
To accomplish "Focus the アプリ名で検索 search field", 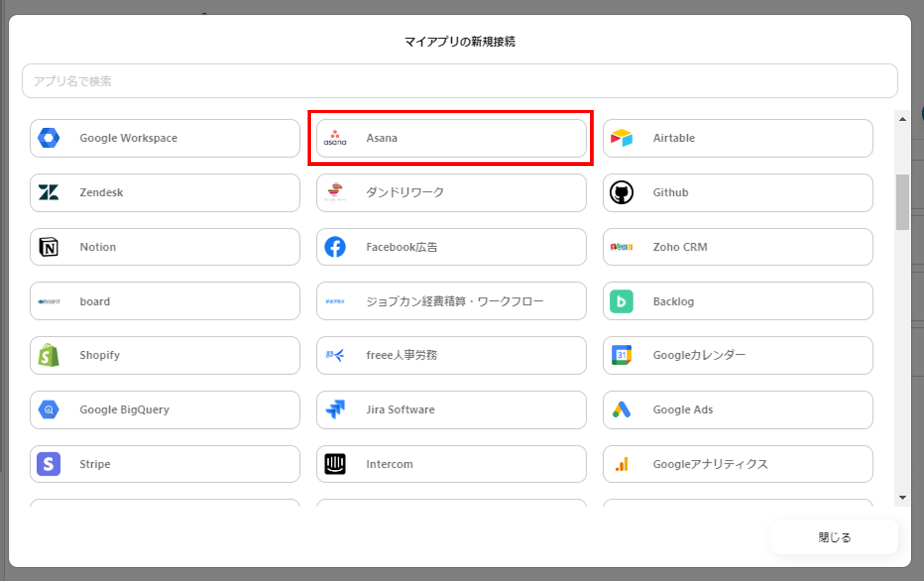I will pos(459,81).
